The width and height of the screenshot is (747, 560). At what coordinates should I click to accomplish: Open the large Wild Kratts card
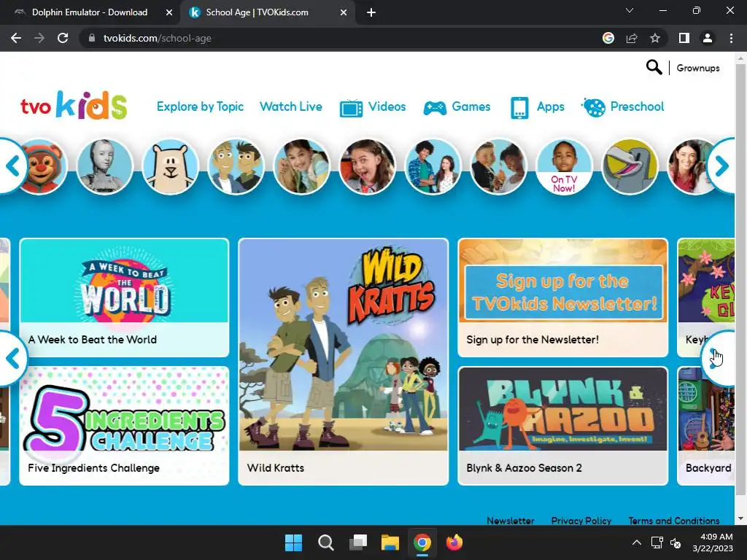(343, 362)
